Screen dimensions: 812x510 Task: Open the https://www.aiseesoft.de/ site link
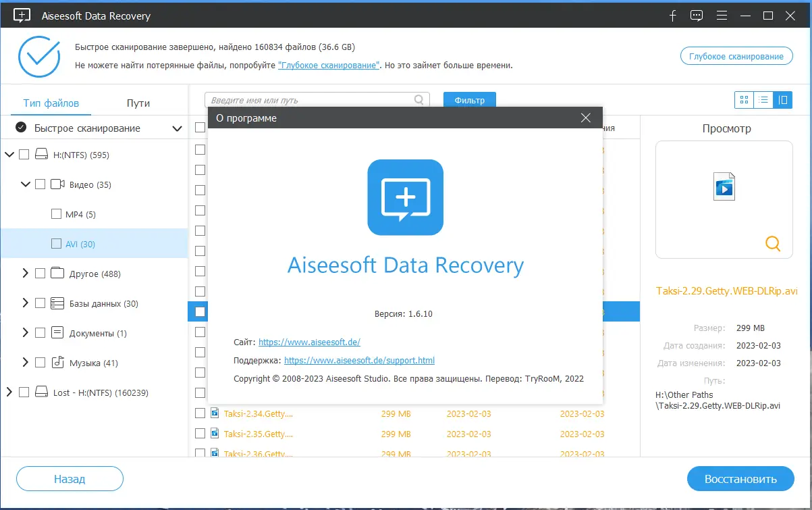tap(310, 342)
